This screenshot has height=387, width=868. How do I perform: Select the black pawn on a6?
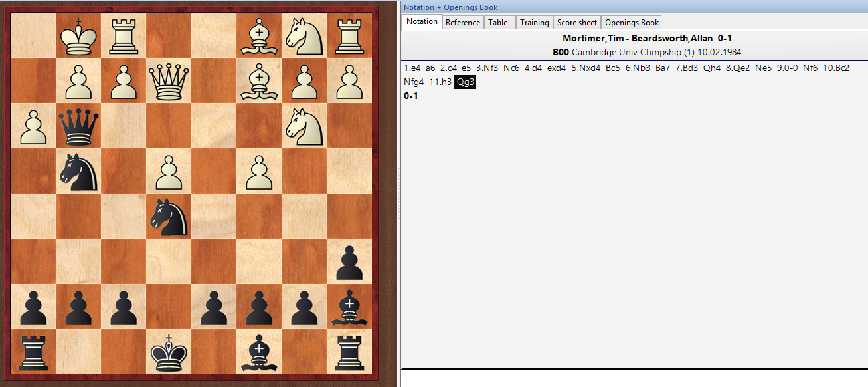pyautogui.click(x=350, y=262)
